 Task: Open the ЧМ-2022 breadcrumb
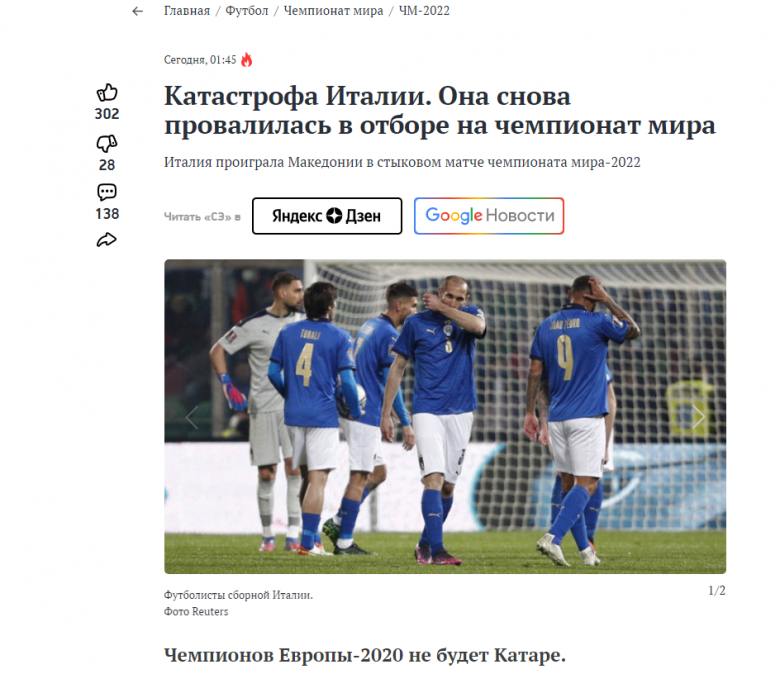pos(424,10)
